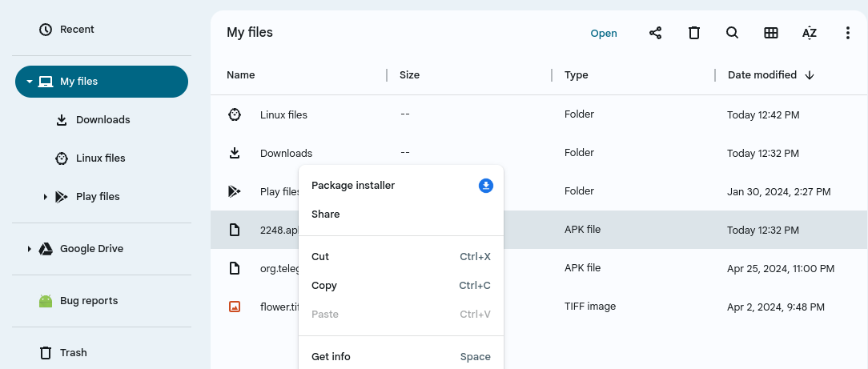The width and height of the screenshot is (868, 369).
Task: Click the Play files icon in file list
Action: pos(235,191)
